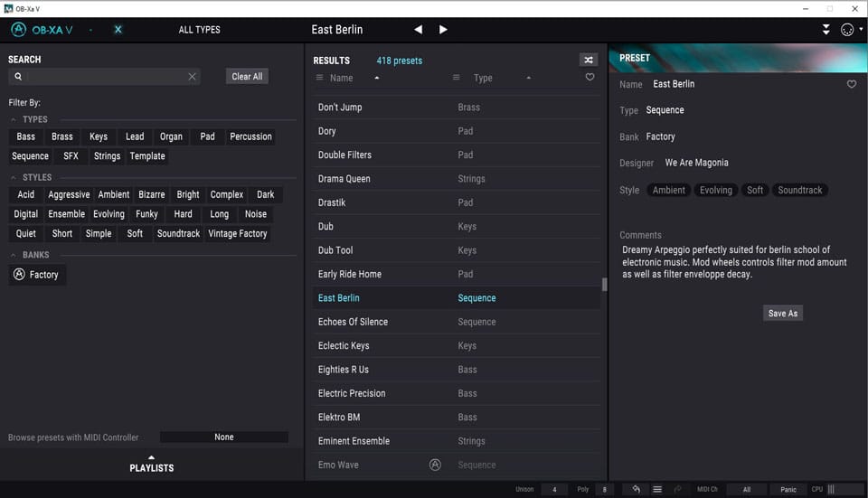Viewport: 868px width, 498px height.
Task: Click the Soundtrack style tag in preset info
Action: click(x=800, y=191)
